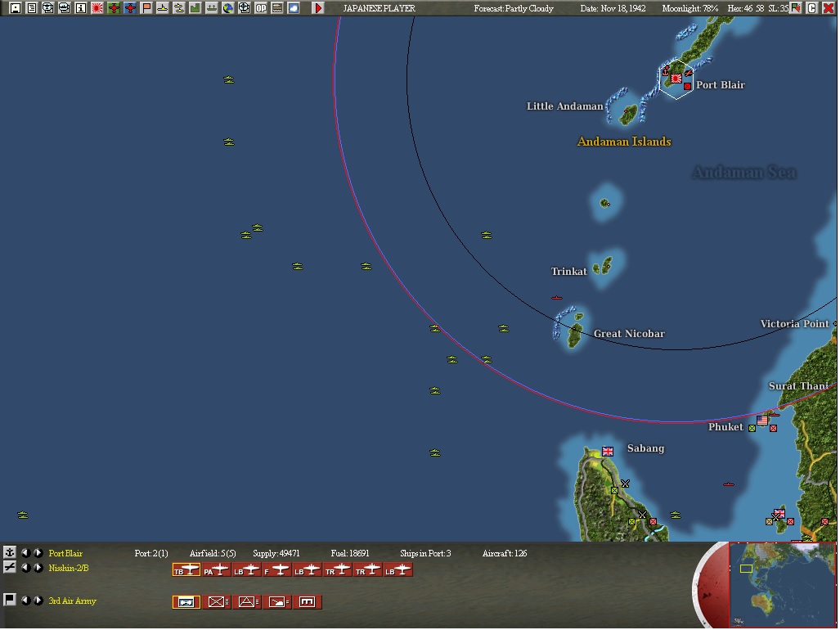
Task: Click the 'Great Nicobar' map label
Action: pyautogui.click(x=629, y=333)
